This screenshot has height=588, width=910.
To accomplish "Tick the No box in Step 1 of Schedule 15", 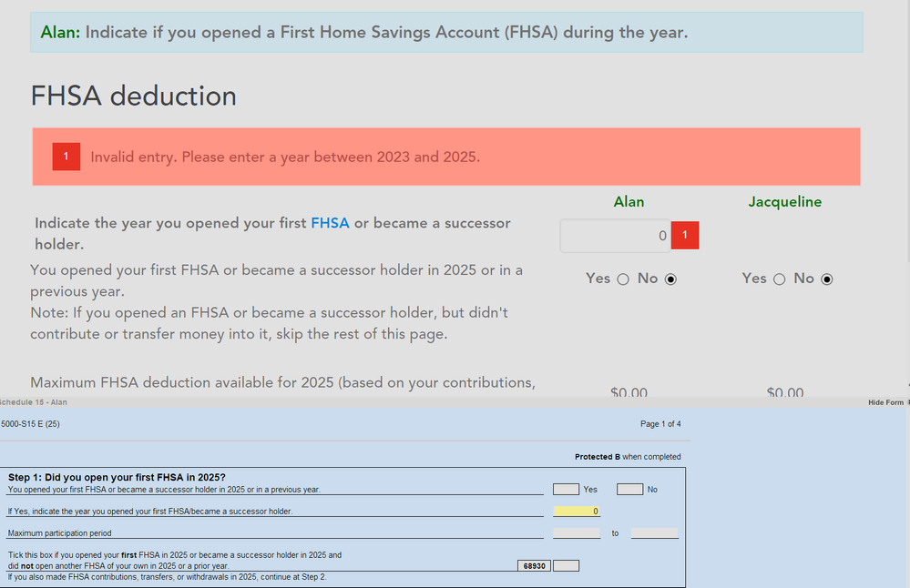I will 629,489.
